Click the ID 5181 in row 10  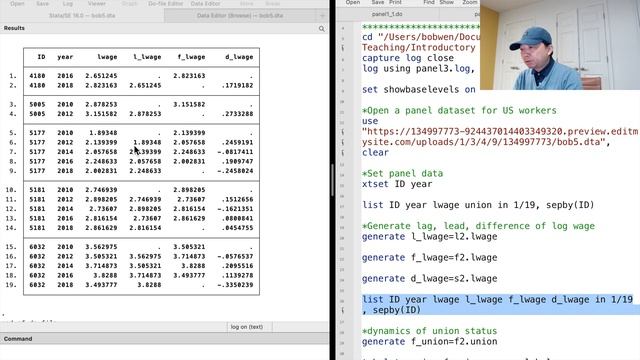pos(37,190)
